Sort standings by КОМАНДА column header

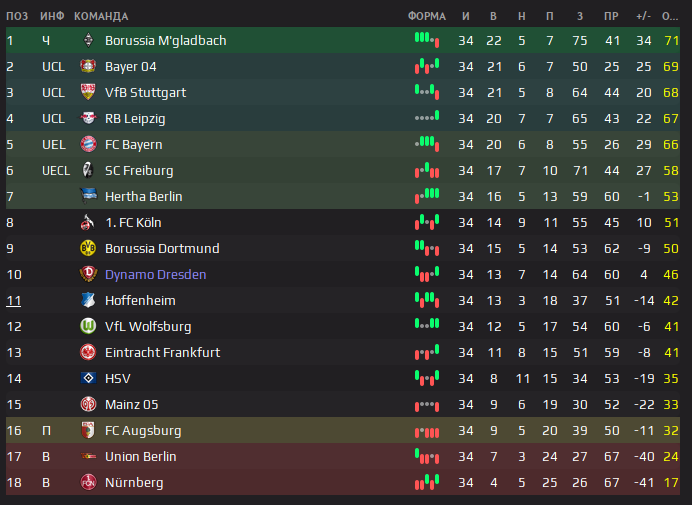click(101, 16)
